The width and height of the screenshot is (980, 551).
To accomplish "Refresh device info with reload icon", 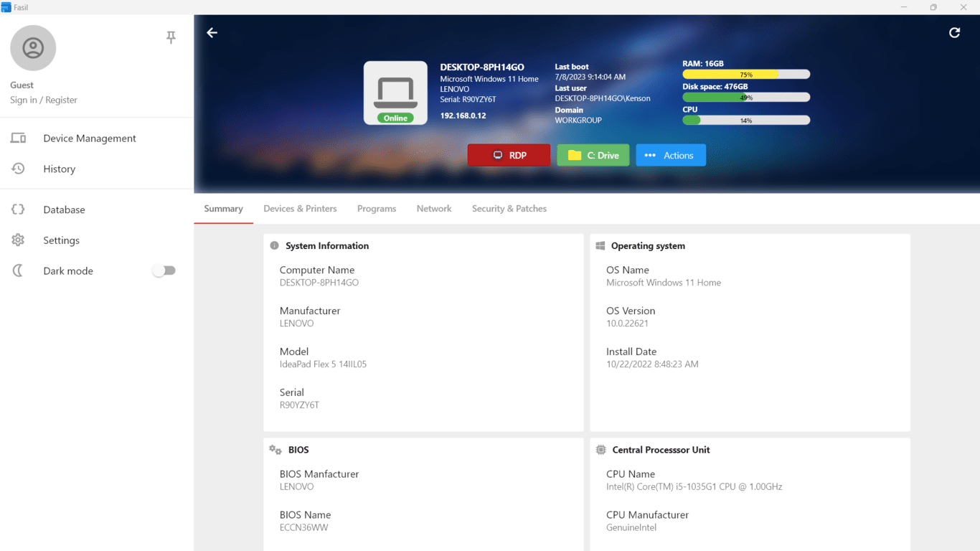I will tap(954, 32).
